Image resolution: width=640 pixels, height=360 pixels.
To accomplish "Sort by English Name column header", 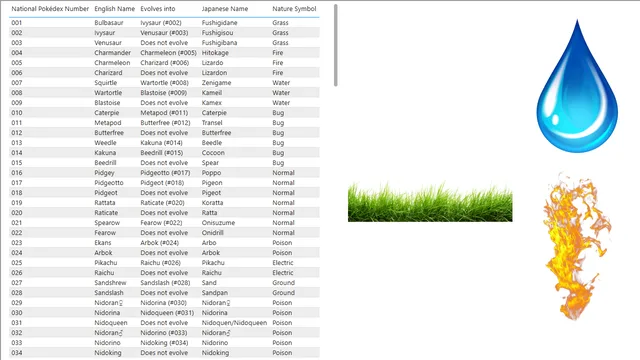I will pos(115,9).
